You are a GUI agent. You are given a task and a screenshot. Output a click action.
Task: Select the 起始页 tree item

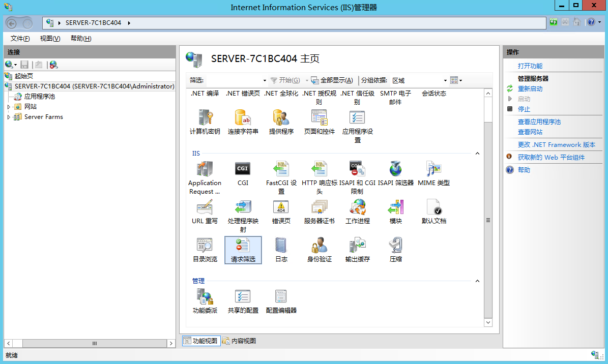click(x=23, y=76)
